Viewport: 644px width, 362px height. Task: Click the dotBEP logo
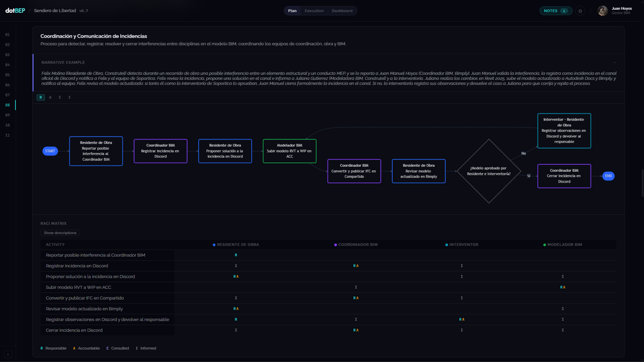tap(15, 11)
